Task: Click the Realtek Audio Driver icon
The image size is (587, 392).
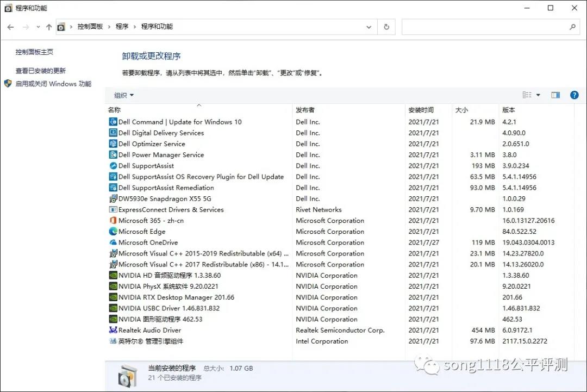Action: point(113,330)
